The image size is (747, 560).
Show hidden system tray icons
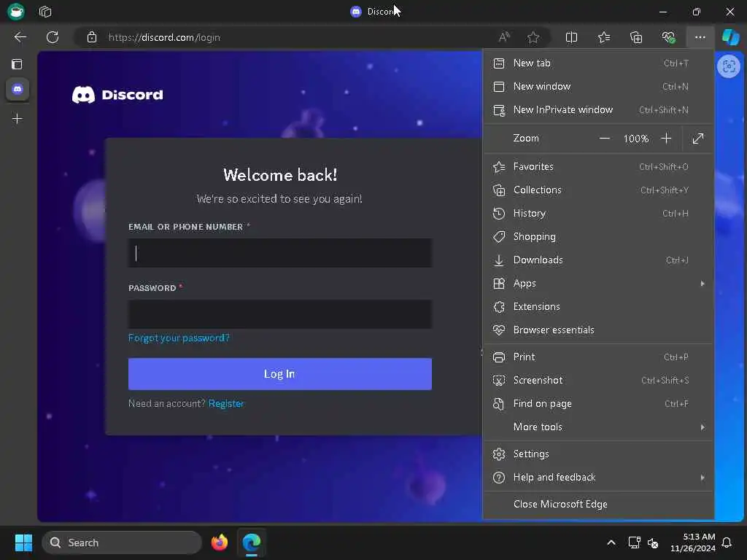point(611,542)
